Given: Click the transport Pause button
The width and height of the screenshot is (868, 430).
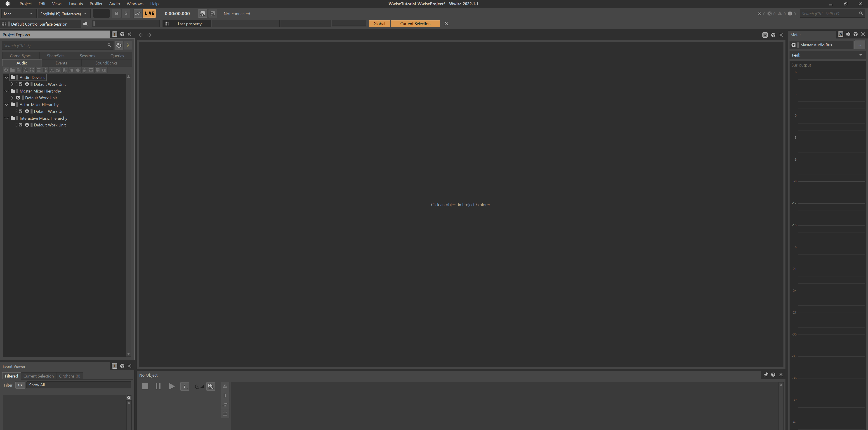Looking at the screenshot, I should [158, 386].
